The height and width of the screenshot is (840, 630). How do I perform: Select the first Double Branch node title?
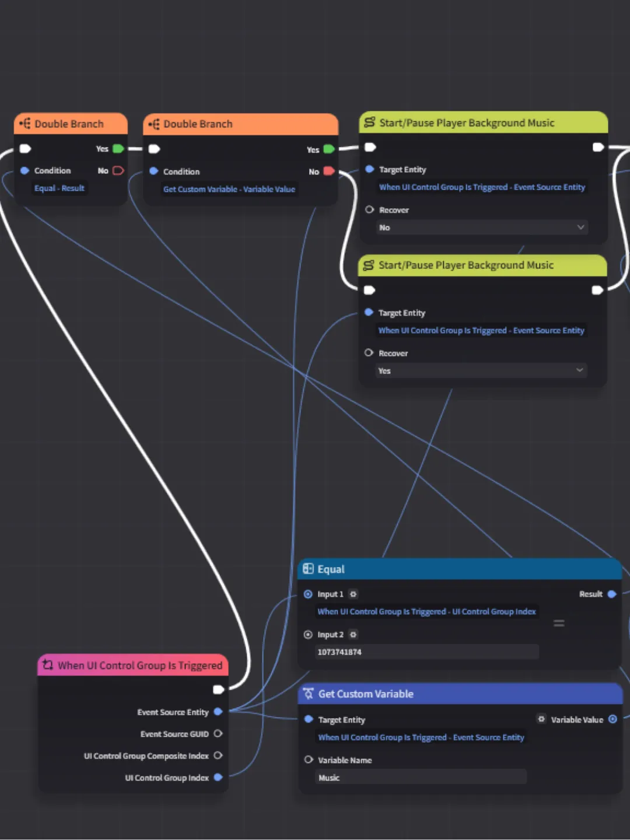69,124
